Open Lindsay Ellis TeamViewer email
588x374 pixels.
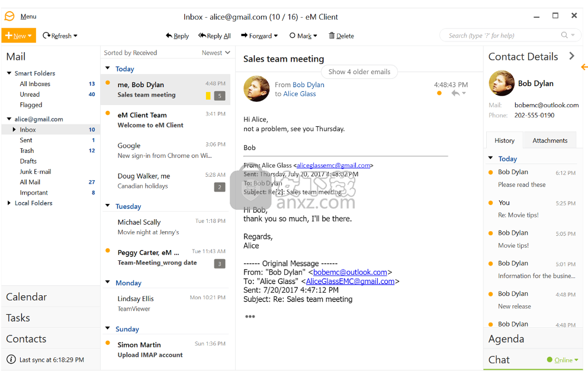165,303
